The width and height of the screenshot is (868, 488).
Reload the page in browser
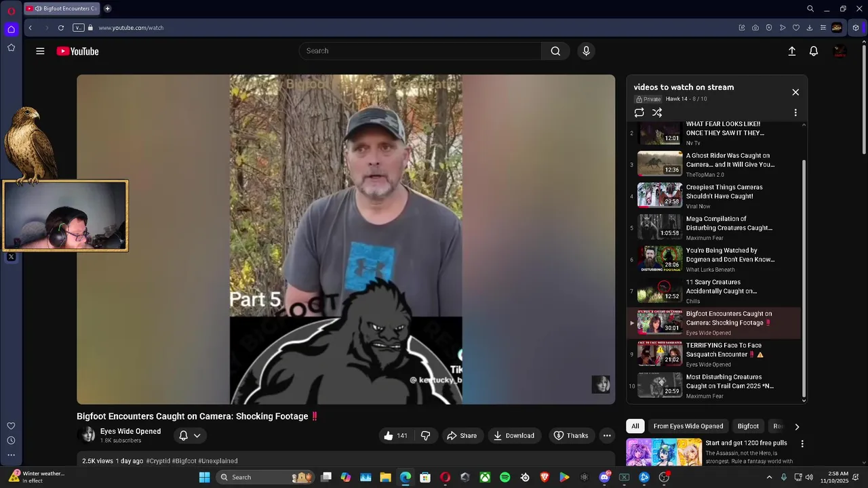pyautogui.click(x=61, y=28)
